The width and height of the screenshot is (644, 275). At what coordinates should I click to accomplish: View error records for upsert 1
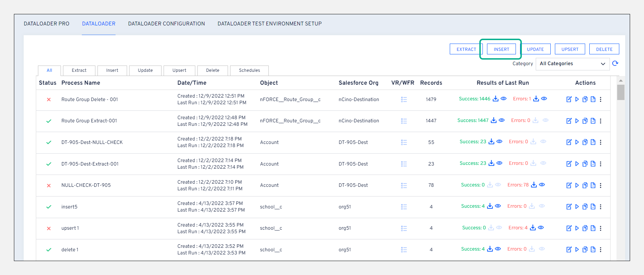(x=541, y=228)
